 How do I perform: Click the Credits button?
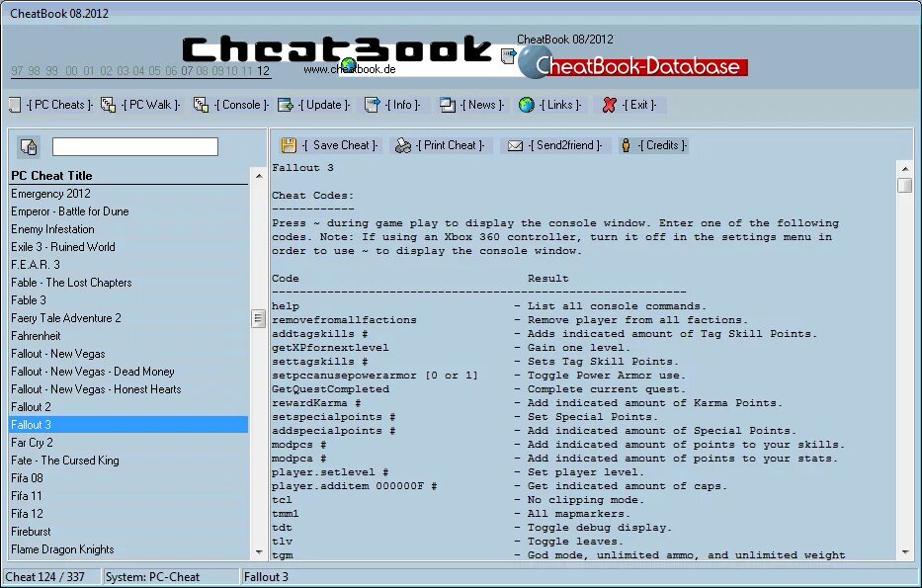(653, 145)
